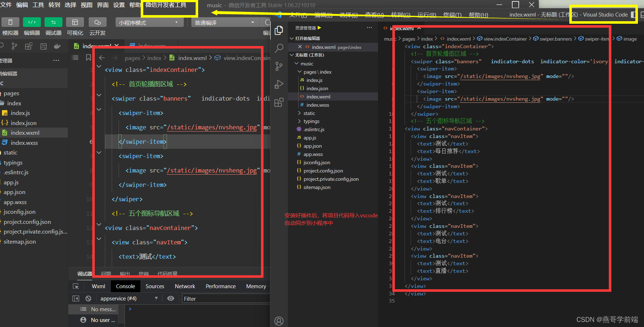Select the Console devtools tab
This screenshot has width=644, height=327.
125,286
